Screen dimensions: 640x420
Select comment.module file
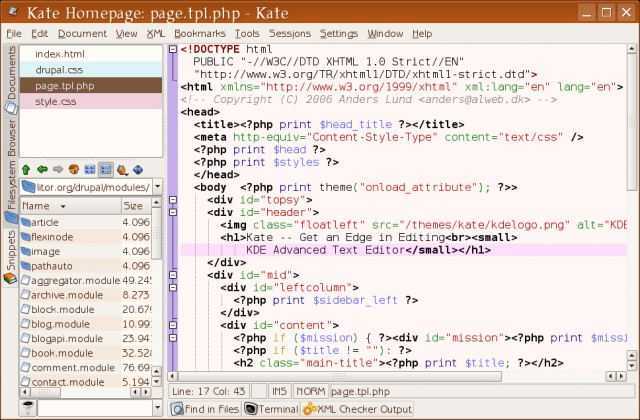pos(86,367)
